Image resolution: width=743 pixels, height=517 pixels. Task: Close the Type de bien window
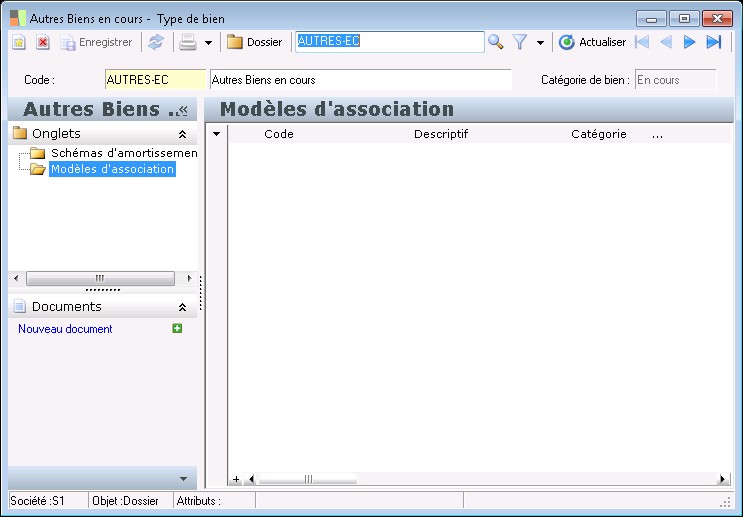(x=717, y=19)
